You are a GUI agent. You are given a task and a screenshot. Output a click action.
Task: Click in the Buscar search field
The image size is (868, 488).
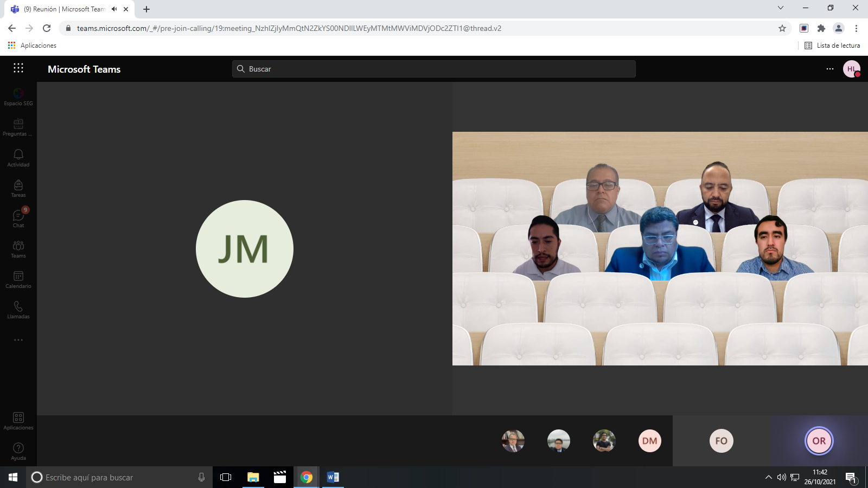434,69
